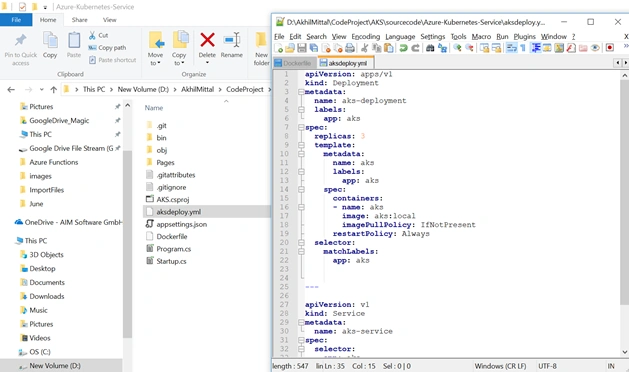
Task: Collapse the metadata fold marker on line 3
Action: tap(301, 92)
